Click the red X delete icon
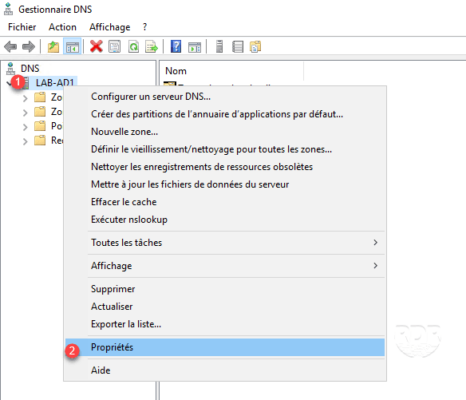This screenshot has width=466, height=400. [96, 46]
